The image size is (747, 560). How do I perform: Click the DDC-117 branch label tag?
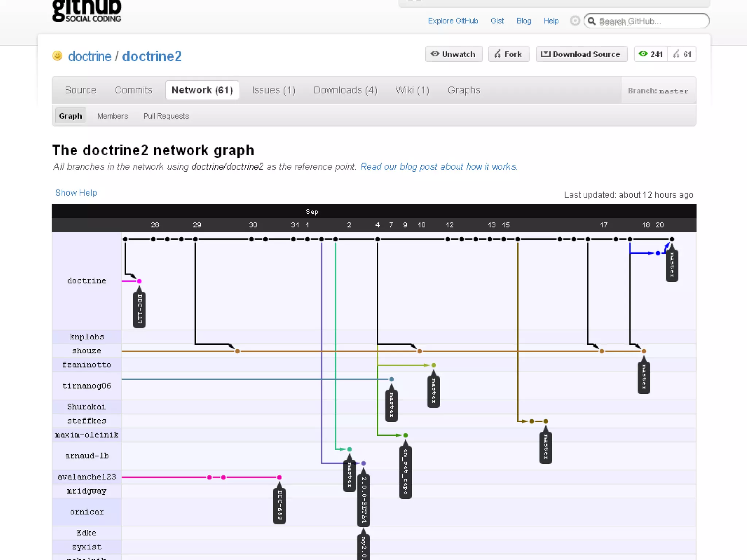click(139, 309)
